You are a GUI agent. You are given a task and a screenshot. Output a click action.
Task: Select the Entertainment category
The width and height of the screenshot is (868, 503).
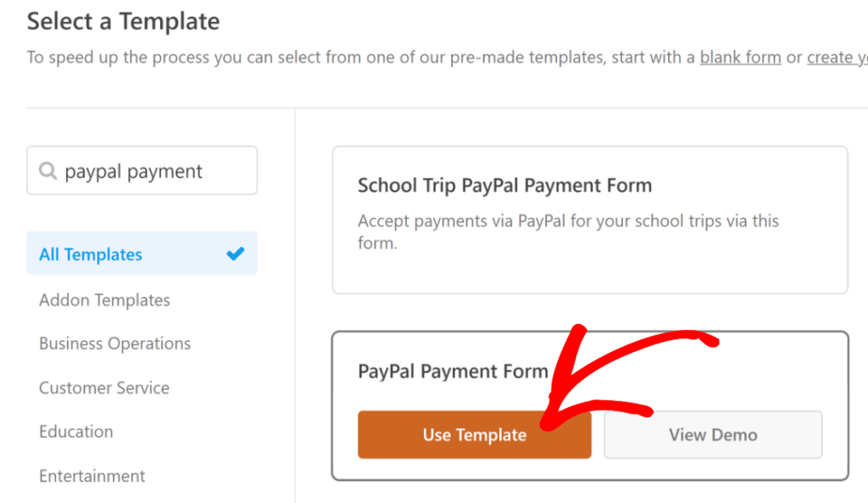click(92, 476)
